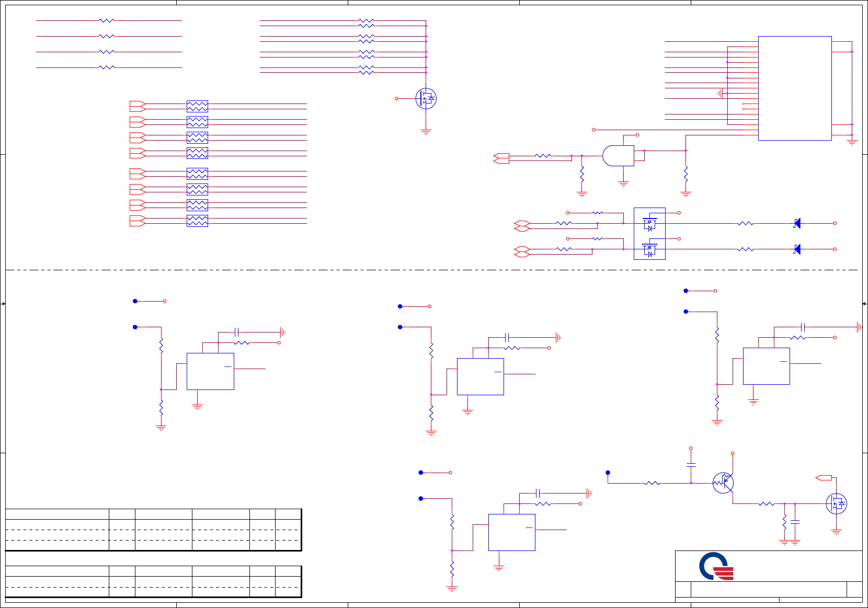This screenshot has height=608, width=868.
Task: Select the large blue IC rectangle
Action: 795,88
